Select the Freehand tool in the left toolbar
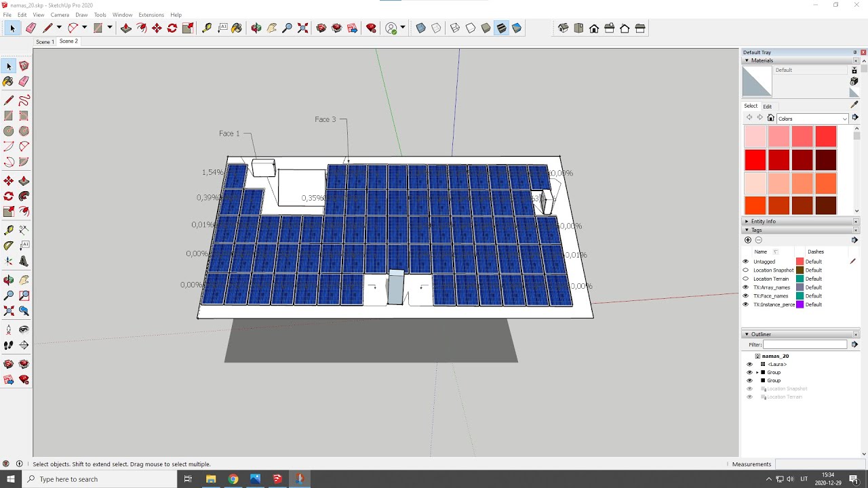 pyautogui.click(x=24, y=100)
